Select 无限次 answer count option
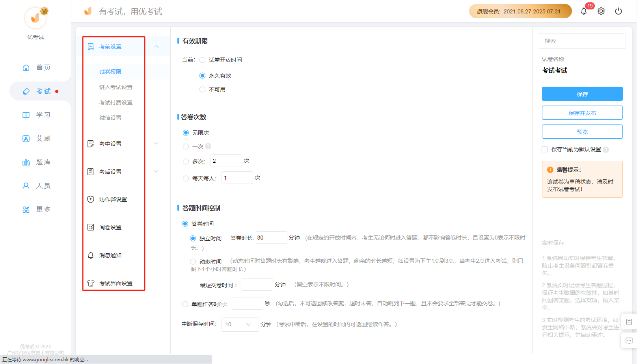The image size is (637, 364). click(x=186, y=133)
